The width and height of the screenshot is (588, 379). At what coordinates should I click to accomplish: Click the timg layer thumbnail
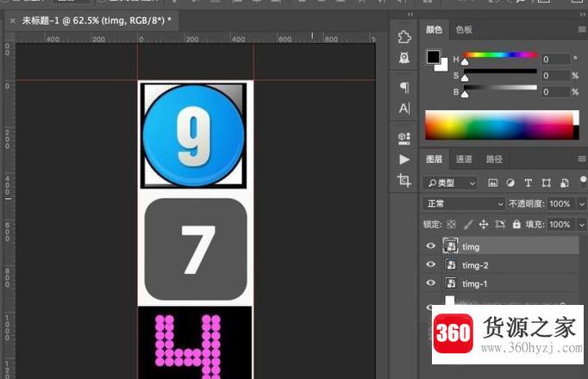click(x=450, y=245)
